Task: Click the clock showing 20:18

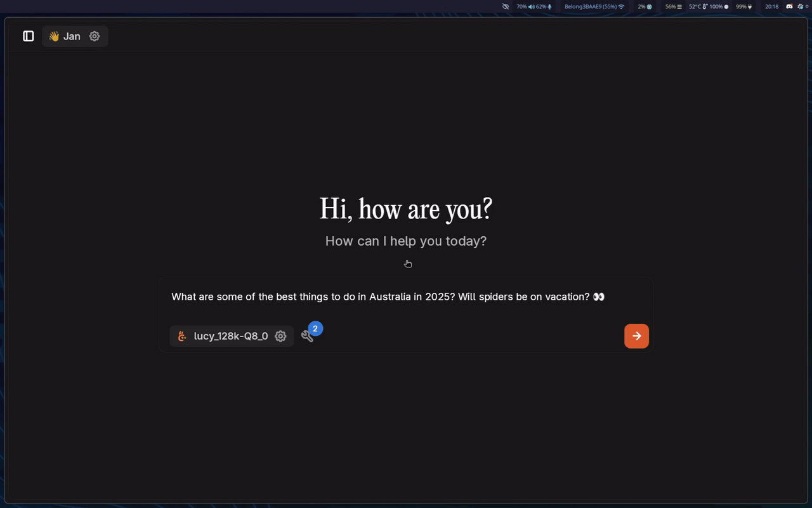Action: tap(771, 6)
